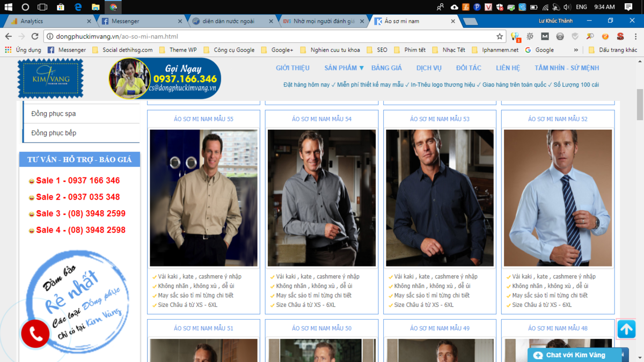This screenshot has height=362, width=644.
Task: Click the MẪU 53 navy shirt photo
Action: pos(440,198)
